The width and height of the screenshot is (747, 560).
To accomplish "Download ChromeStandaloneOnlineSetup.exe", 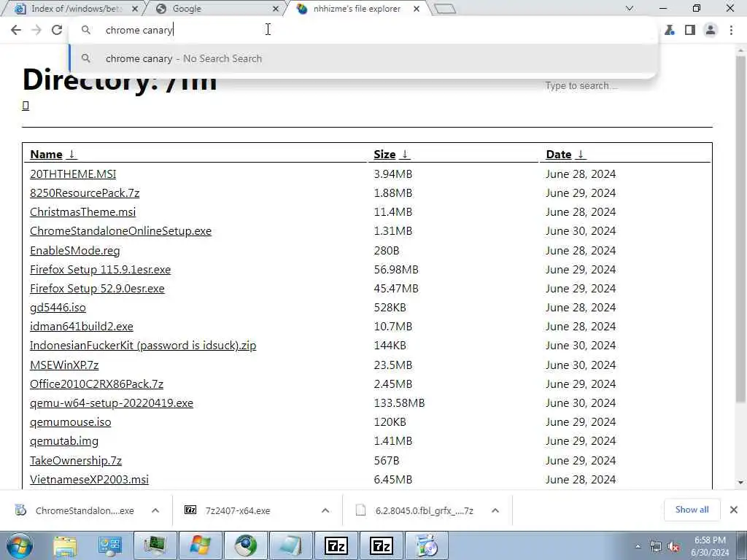I will click(x=120, y=231).
